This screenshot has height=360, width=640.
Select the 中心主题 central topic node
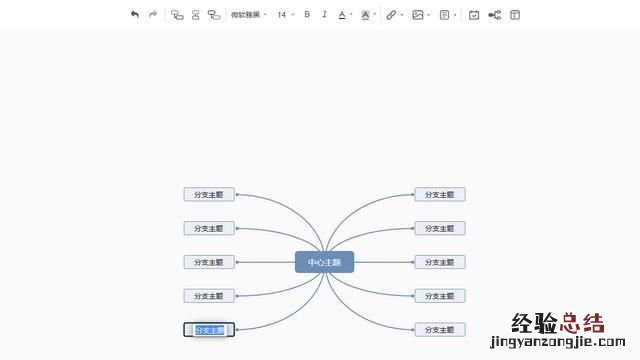pos(324,262)
